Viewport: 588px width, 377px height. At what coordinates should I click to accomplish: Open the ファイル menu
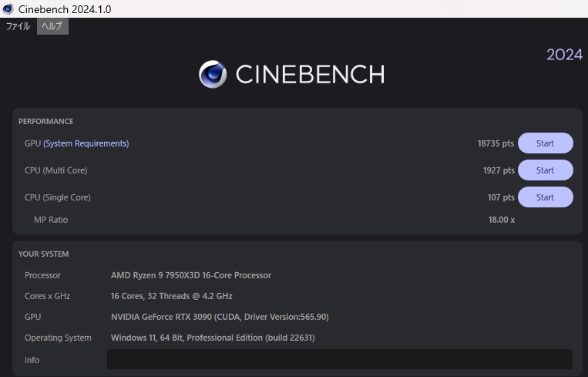[18, 26]
